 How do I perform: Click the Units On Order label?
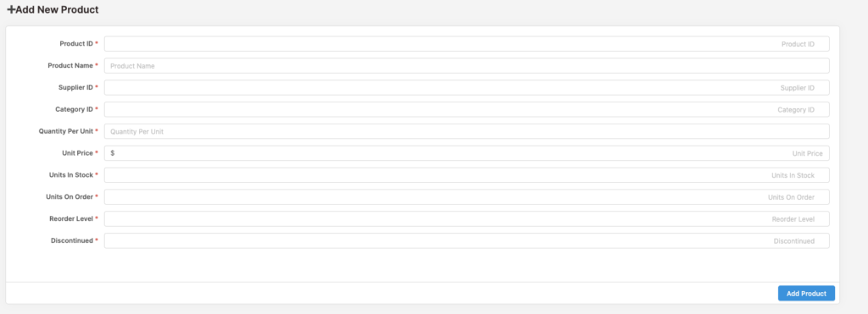point(70,197)
